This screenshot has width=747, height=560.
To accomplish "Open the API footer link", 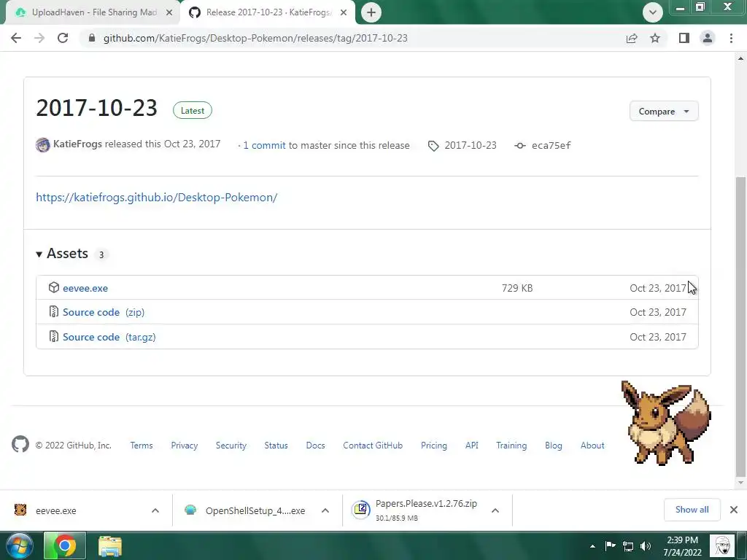I will (472, 446).
